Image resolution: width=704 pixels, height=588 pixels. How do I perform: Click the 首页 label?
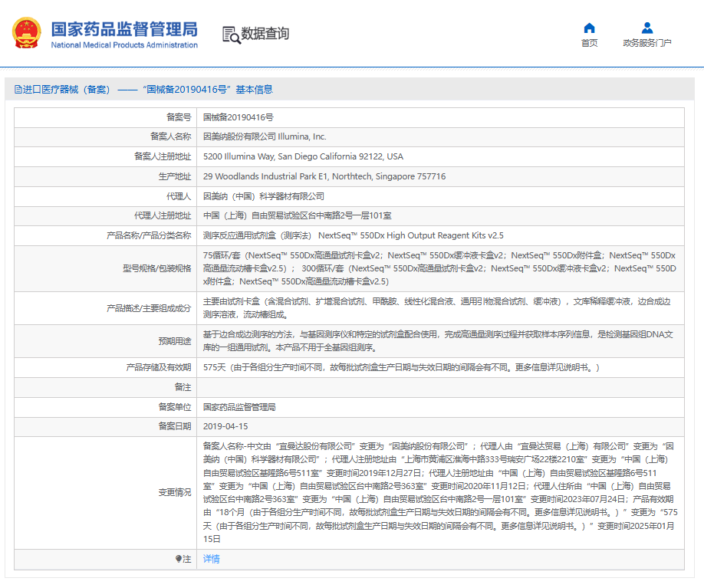point(589,43)
